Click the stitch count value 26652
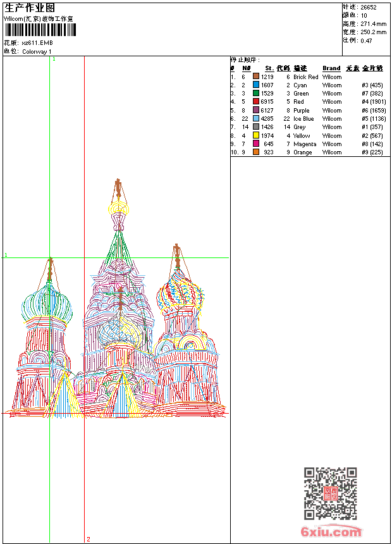This screenshot has width=392, height=544. [369, 8]
